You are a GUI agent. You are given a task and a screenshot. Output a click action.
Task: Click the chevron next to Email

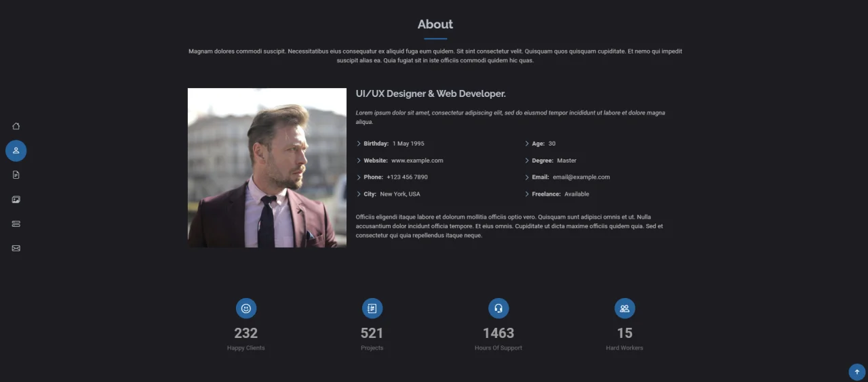pyautogui.click(x=527, y=177)
